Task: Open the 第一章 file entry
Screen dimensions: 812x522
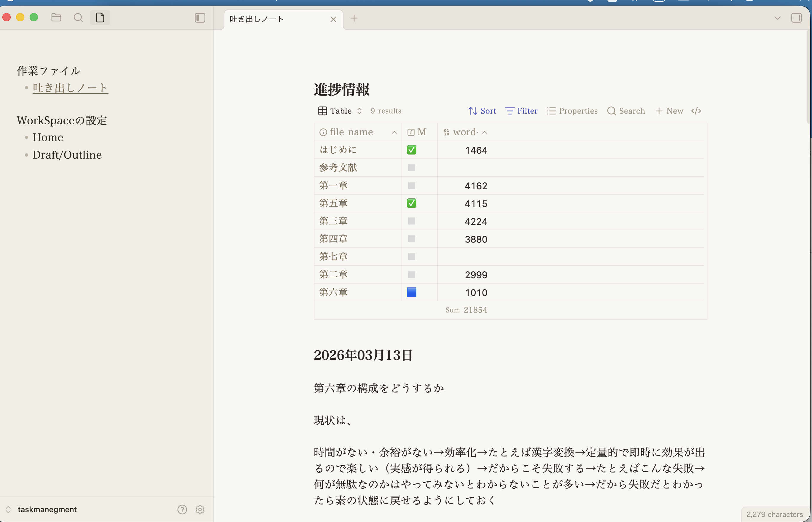Action: click(x=333, y=185)
